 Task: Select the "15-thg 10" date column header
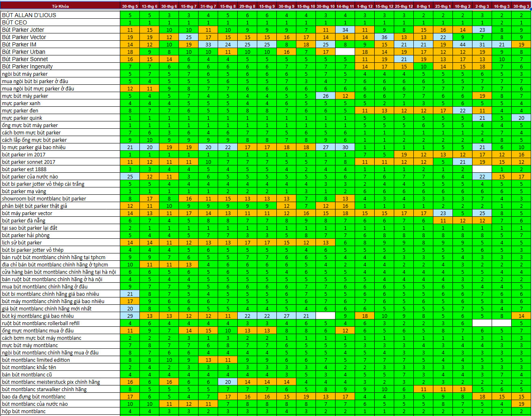click(306, 6)
